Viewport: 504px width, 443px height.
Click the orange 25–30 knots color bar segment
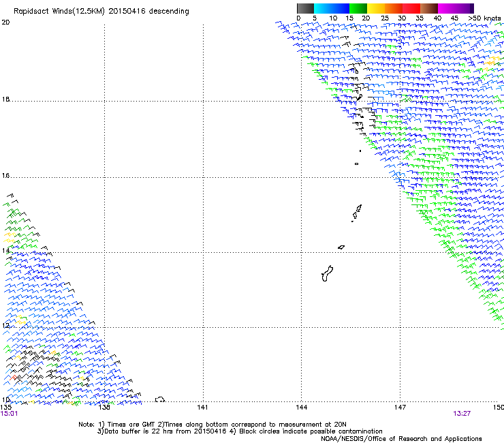pos(394,8)
